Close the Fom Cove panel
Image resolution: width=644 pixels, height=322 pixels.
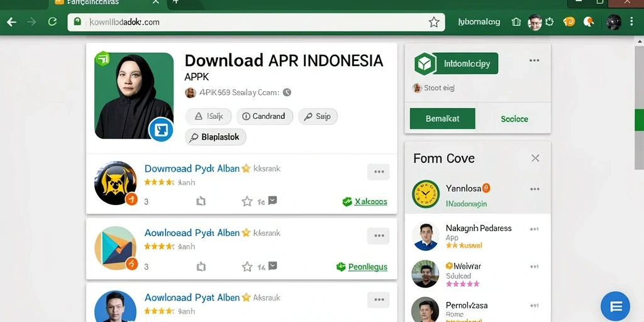pyautogui.click(x=535, y=158)
